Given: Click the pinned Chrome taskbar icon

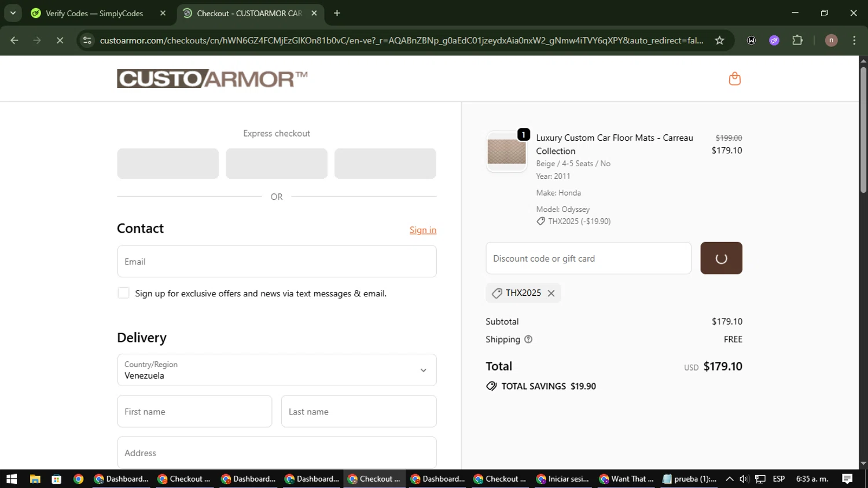Looking at the screenshot, I should coord(78,479).
